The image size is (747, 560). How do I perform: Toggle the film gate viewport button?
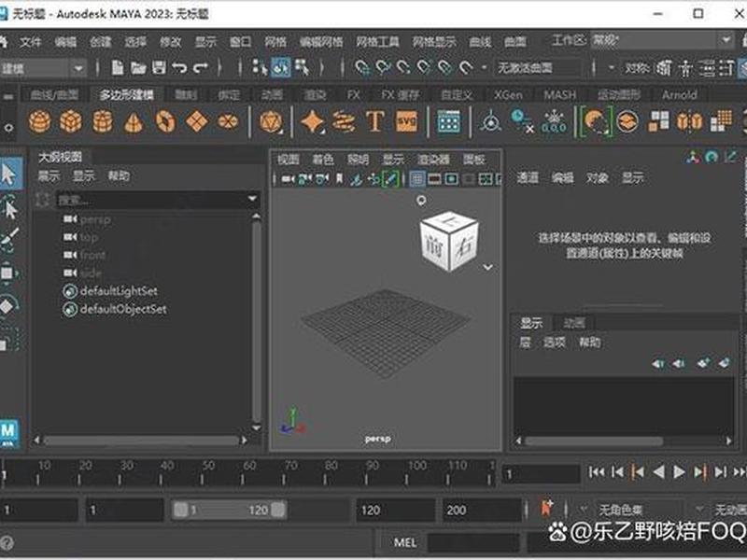pyautogui.click(x=434, y=179)
